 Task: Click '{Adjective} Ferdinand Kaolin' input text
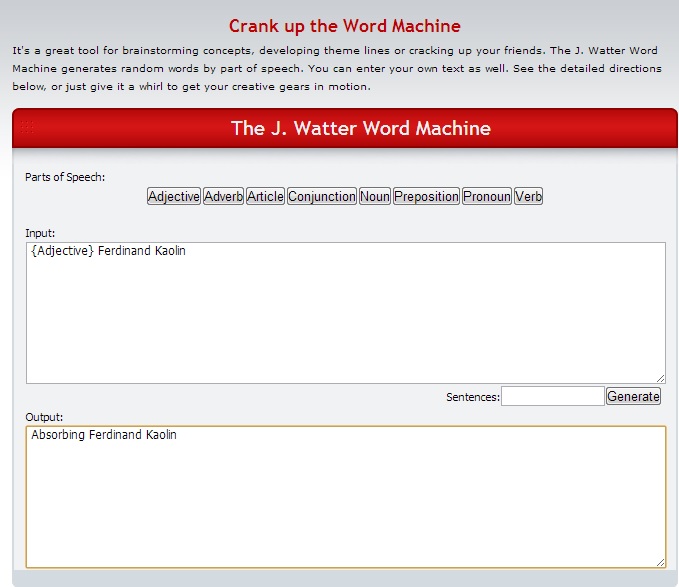point(108,251)
